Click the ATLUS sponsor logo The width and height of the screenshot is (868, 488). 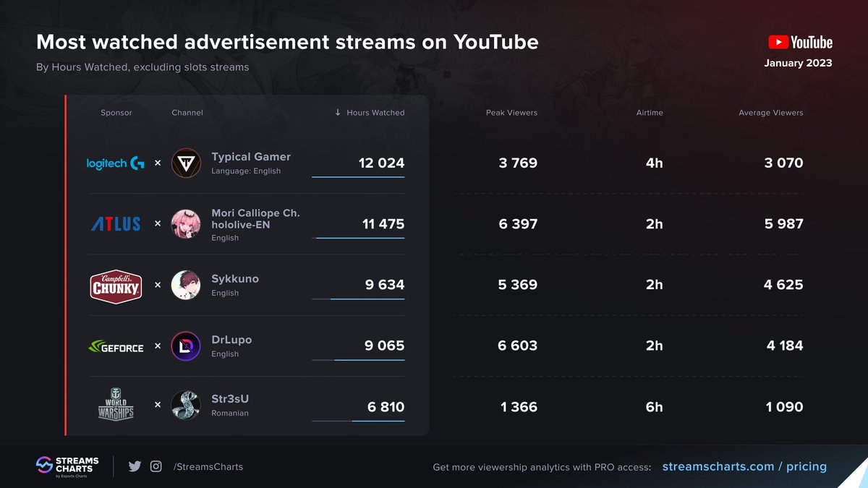pyautogui.click(x=115, y=223)
